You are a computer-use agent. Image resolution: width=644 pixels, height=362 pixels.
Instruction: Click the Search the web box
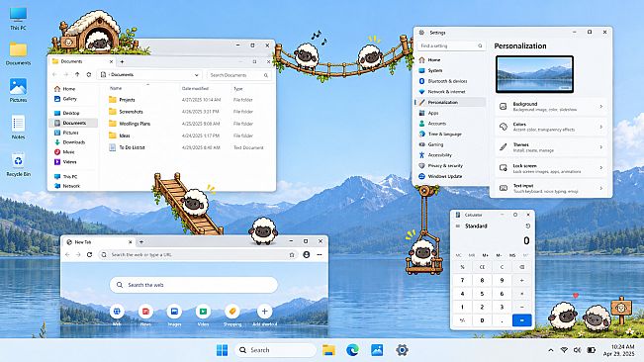pyautogui.click(x=194, y=285)
